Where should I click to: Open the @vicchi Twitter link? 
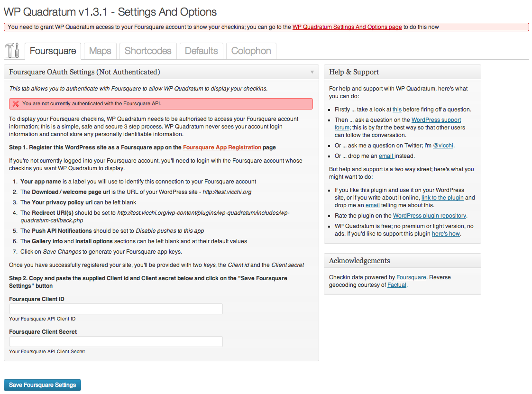click(443, 145)
